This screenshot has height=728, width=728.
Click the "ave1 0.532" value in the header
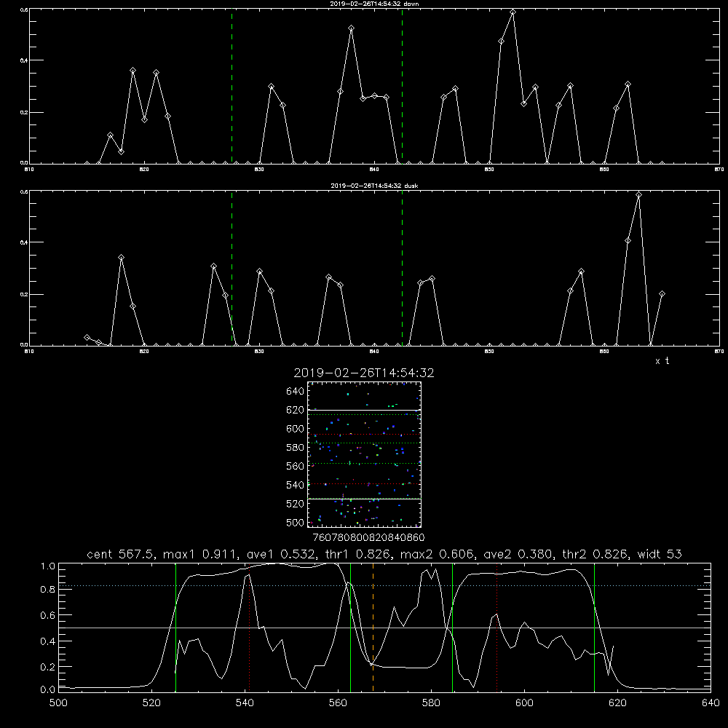point(282,554)
